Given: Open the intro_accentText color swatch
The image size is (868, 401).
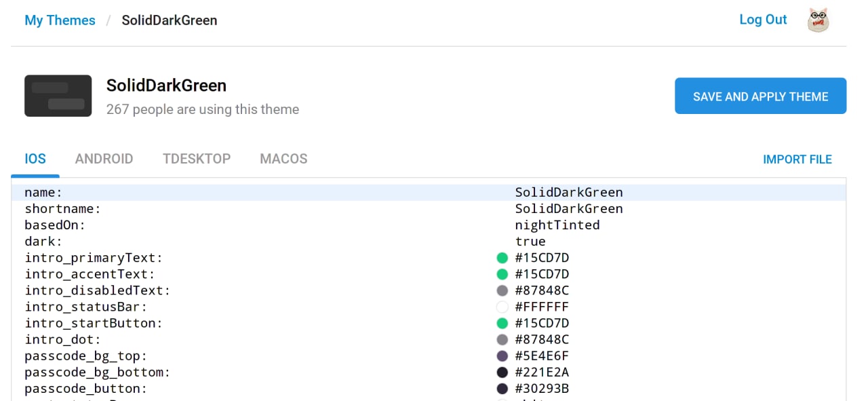Looking at the screenshot, I should [502, 274].
